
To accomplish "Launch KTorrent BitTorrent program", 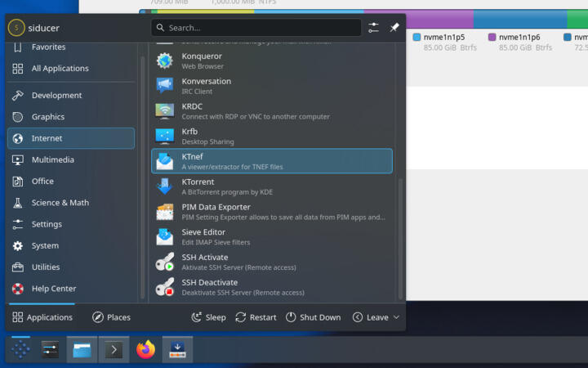I will 272,186.
